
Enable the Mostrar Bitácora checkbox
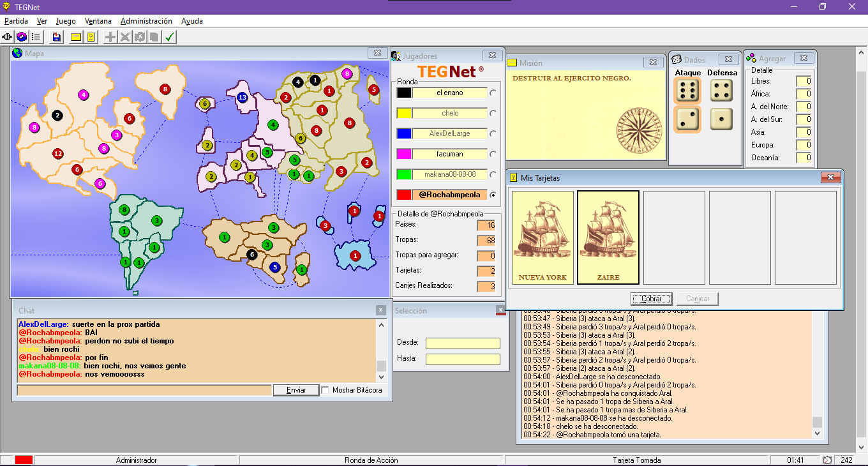point(325,390)
